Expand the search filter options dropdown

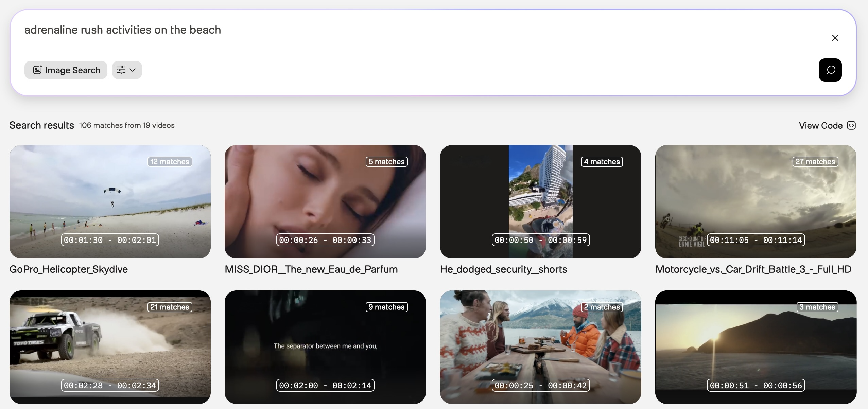tap(127, 70)
